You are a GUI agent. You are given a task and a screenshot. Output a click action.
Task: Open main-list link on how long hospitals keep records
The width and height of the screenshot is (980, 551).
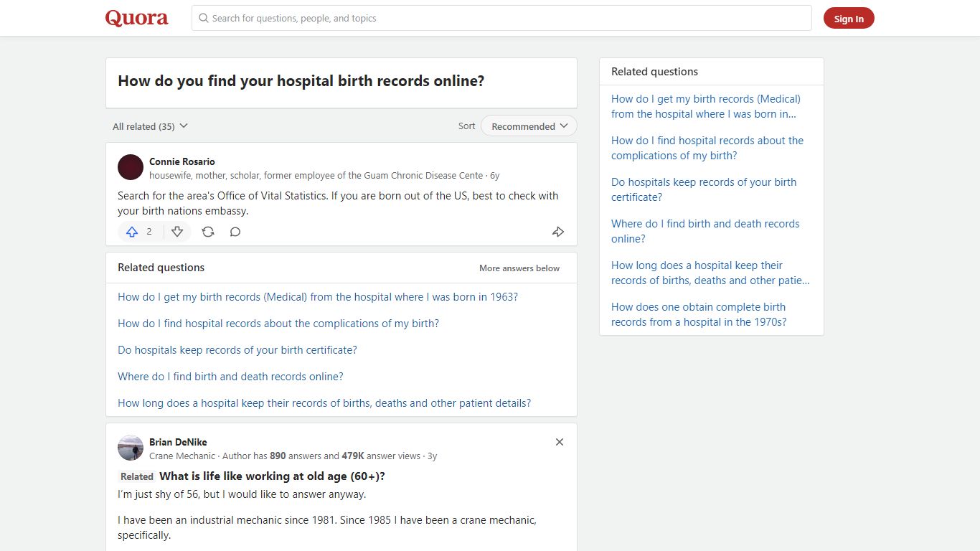324,403
